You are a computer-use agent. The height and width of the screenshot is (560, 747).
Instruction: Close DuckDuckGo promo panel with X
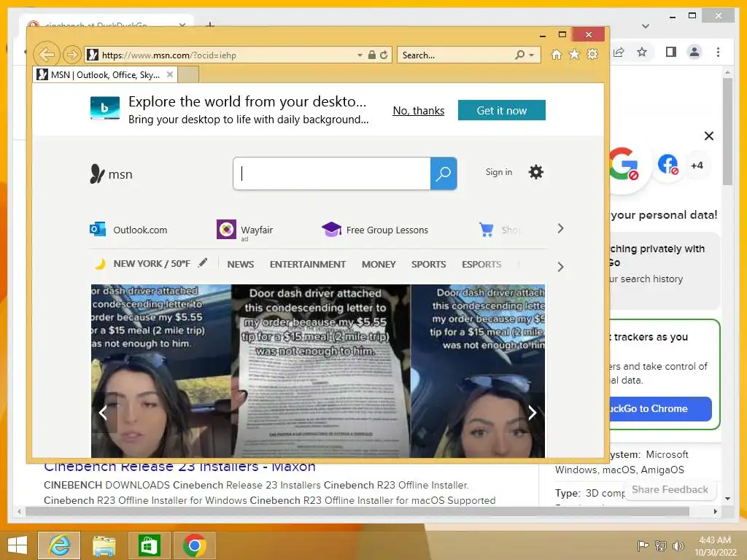[x=709, y=136]
